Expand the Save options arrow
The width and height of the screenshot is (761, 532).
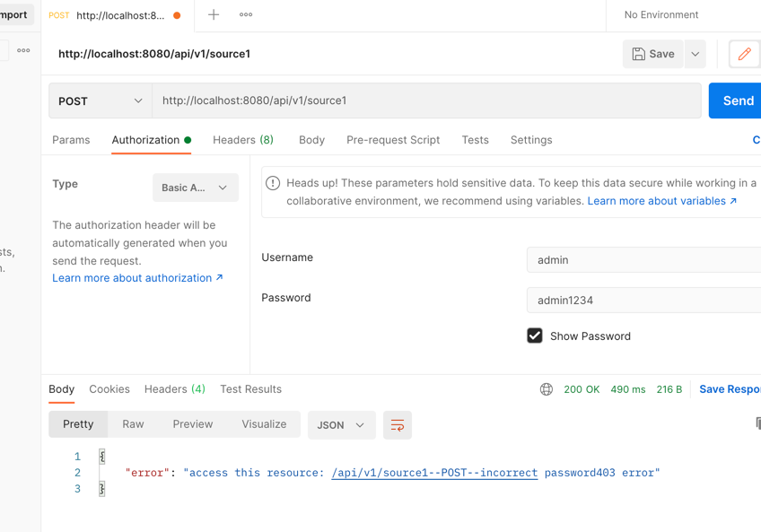pos(695,54)
